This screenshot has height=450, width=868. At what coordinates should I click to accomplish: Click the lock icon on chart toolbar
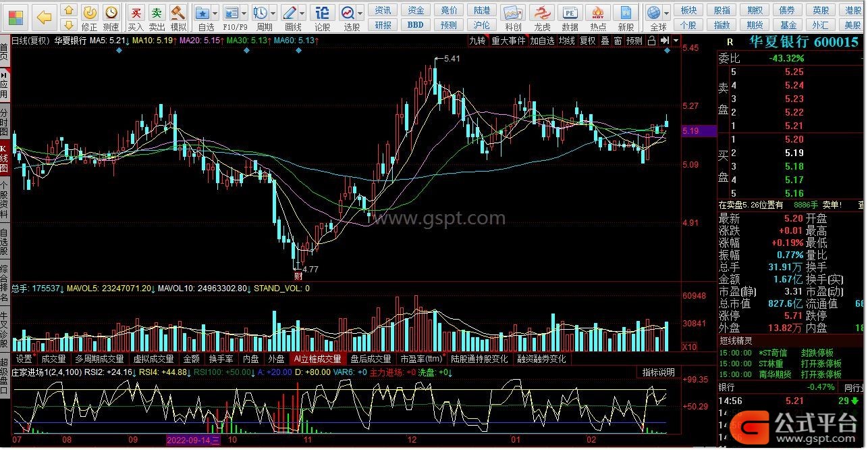[x=651, y=41]
